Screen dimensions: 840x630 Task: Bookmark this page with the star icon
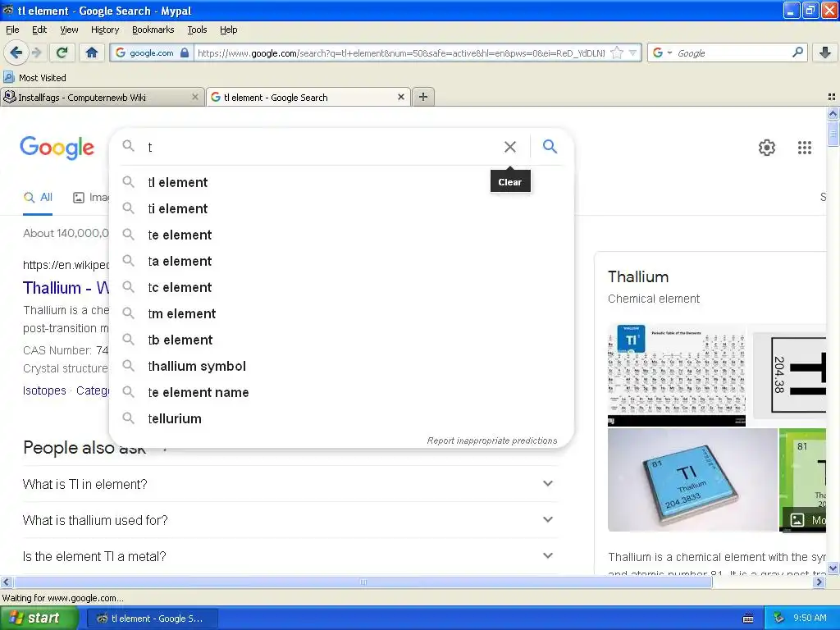pos(617,52)
